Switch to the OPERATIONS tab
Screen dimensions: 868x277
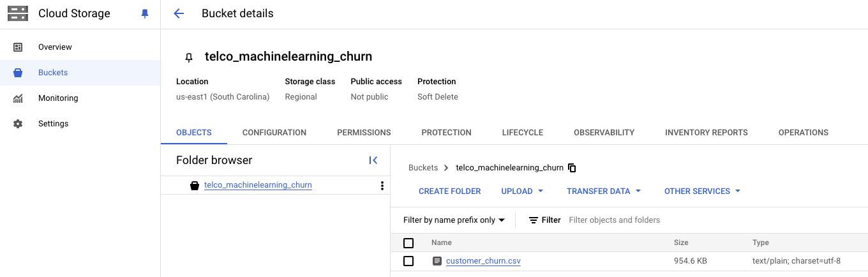804,133
